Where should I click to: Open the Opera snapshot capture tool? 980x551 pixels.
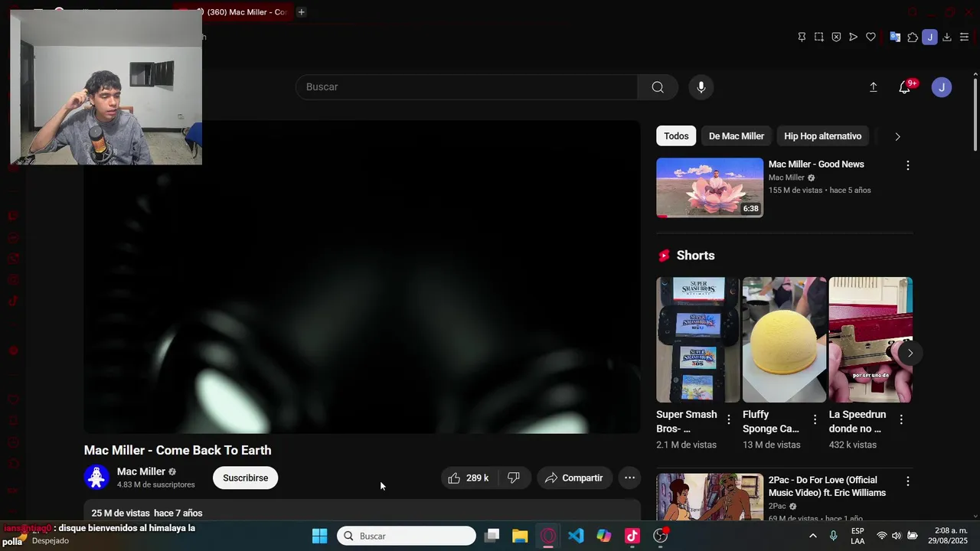point(819,37)
